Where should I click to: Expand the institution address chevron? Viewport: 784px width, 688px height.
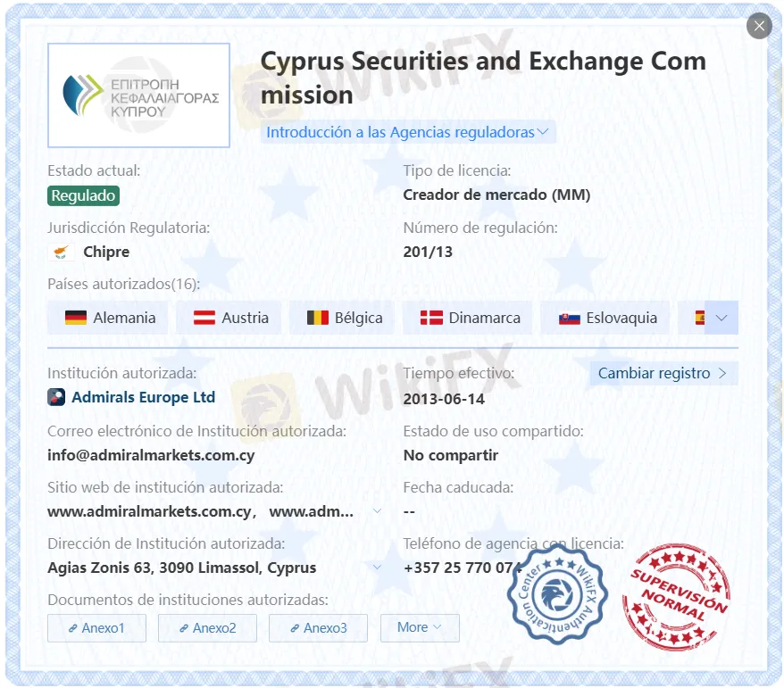click(378, 568)
